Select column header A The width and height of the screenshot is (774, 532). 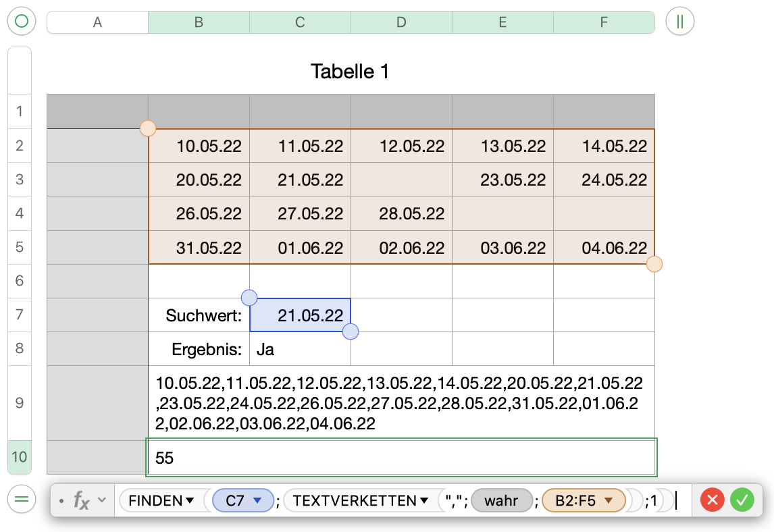(97, 22)
